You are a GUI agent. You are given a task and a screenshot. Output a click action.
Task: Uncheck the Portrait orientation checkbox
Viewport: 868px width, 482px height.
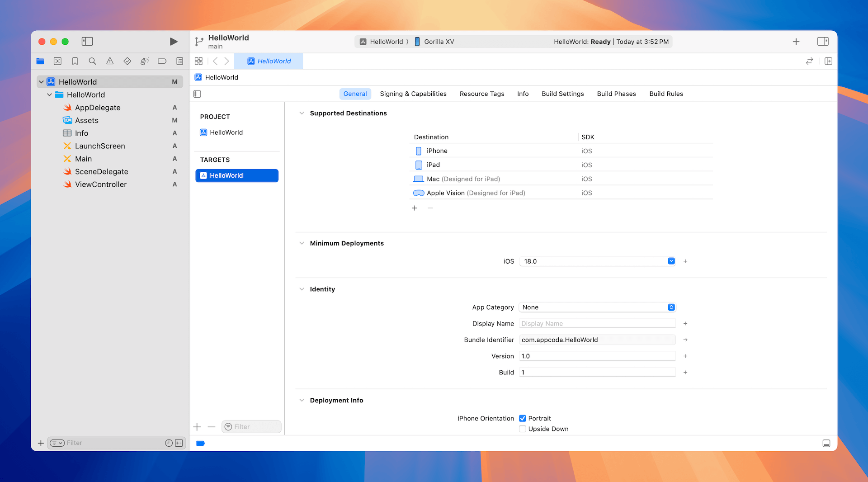[523, 418]
